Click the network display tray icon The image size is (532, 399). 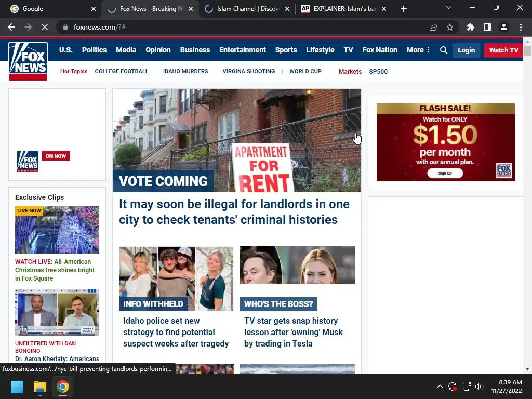(467, 387)
